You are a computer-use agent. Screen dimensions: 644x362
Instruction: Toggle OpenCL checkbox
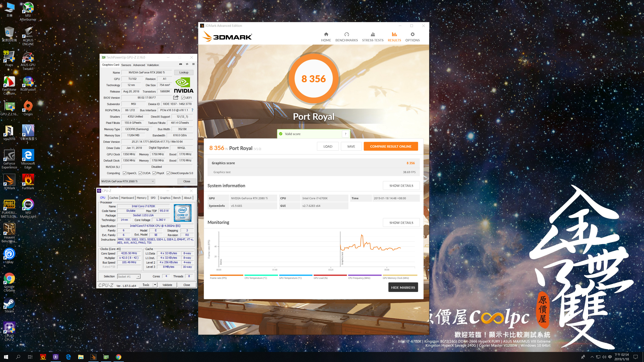click(124, 173)
